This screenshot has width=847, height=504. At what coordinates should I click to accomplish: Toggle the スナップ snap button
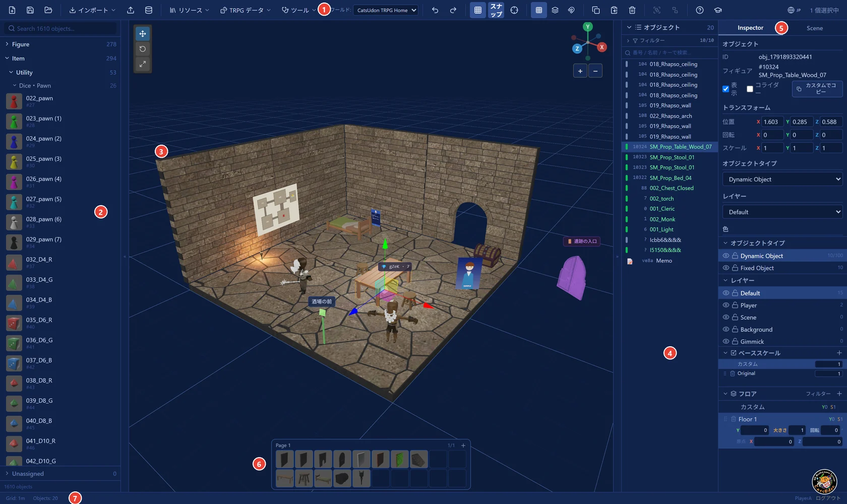click(x=496, y=10)
